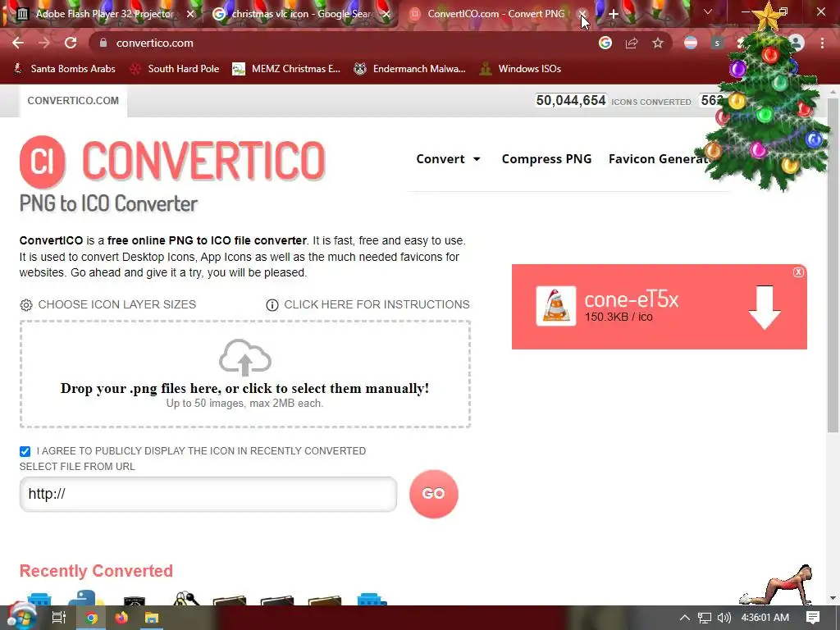Uncheck the agree to publicly display checkbox

(x=25, y=451)
